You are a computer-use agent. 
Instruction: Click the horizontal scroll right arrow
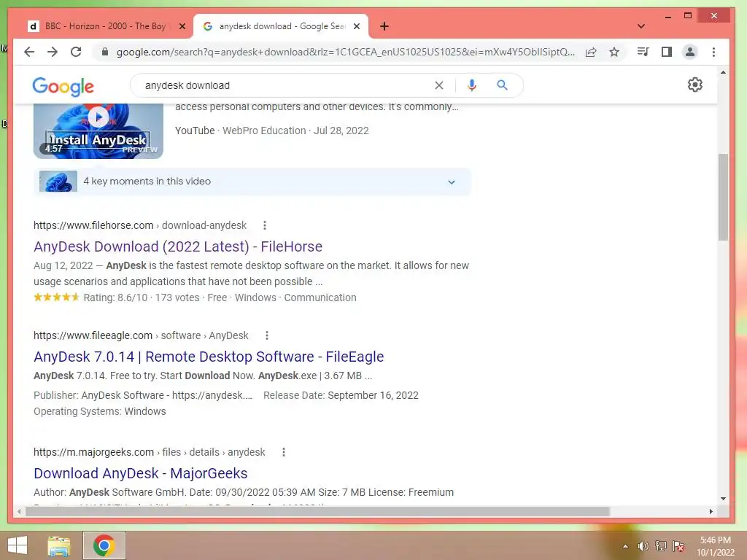pos(711,511)
